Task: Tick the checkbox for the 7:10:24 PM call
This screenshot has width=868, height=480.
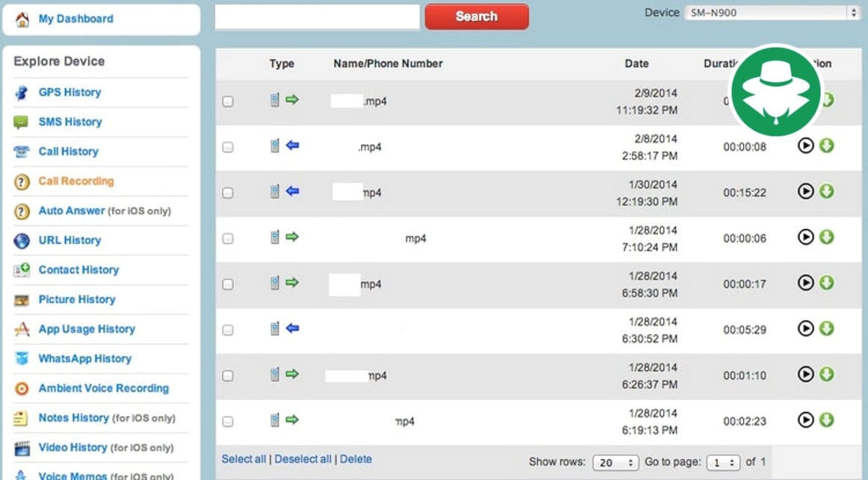Action: 228,239
